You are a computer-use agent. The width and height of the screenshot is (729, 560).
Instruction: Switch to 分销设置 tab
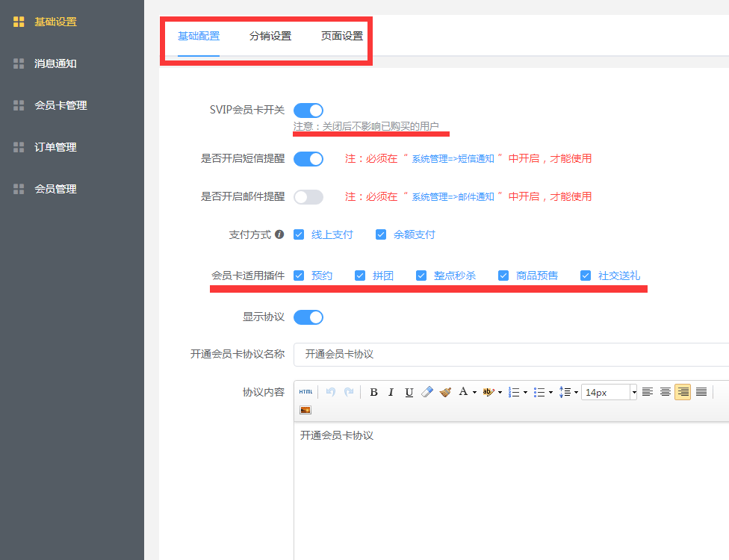(x=270, y=36)
